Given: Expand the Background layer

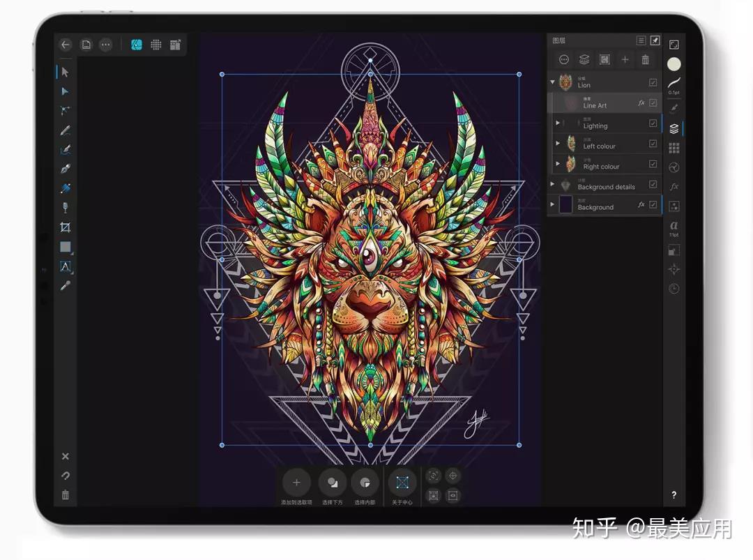Looking at the screenshot, I should coord(552,204).
